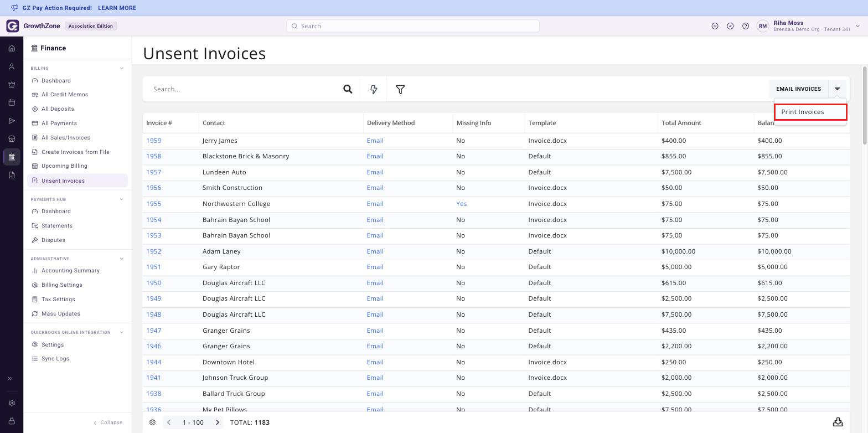Viewport: 868px width, 433px height.
Task: Collapse the Payments Hub section
Action: click(122, 199)
